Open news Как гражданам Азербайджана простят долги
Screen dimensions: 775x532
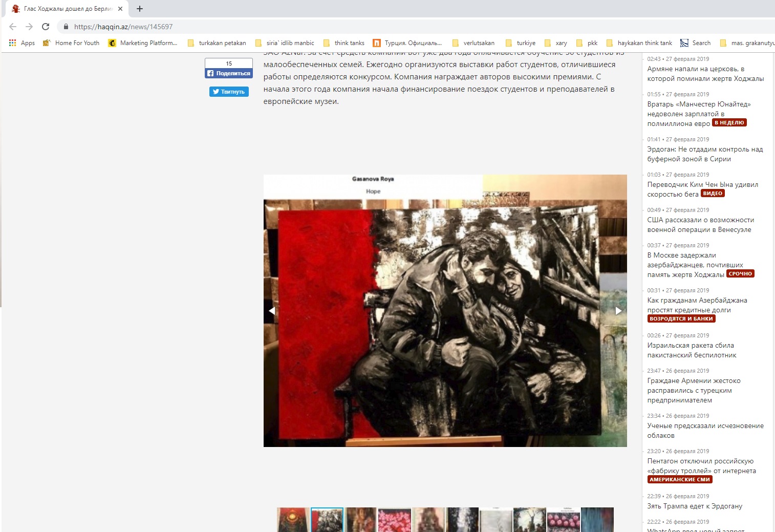(697, 305)
